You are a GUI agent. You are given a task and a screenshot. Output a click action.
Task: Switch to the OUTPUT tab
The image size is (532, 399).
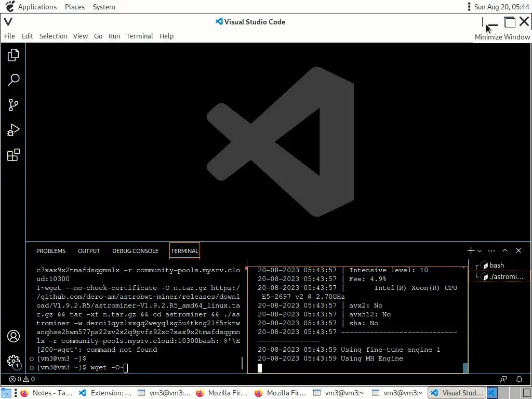(x=89, y=251)
